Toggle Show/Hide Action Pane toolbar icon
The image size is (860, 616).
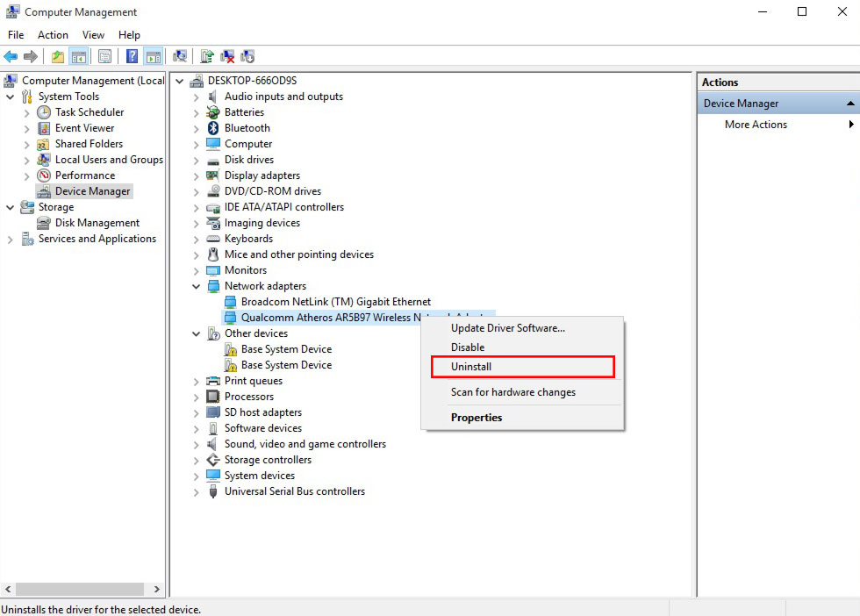click(154, 56)
